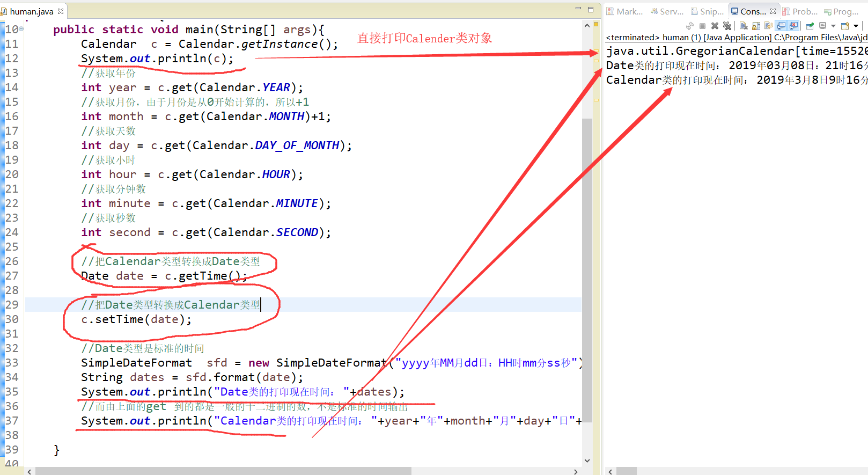Click Remove All Terminated Launches icon
Image resolution: width=868 pixels, height=475 pixels.
pos(727,26)
